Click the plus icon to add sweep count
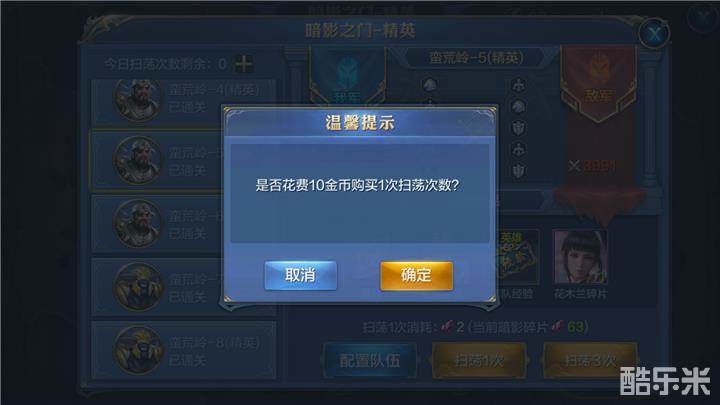Image resolution: width=720 pixels, height=405 pixels. coord(243,63)
